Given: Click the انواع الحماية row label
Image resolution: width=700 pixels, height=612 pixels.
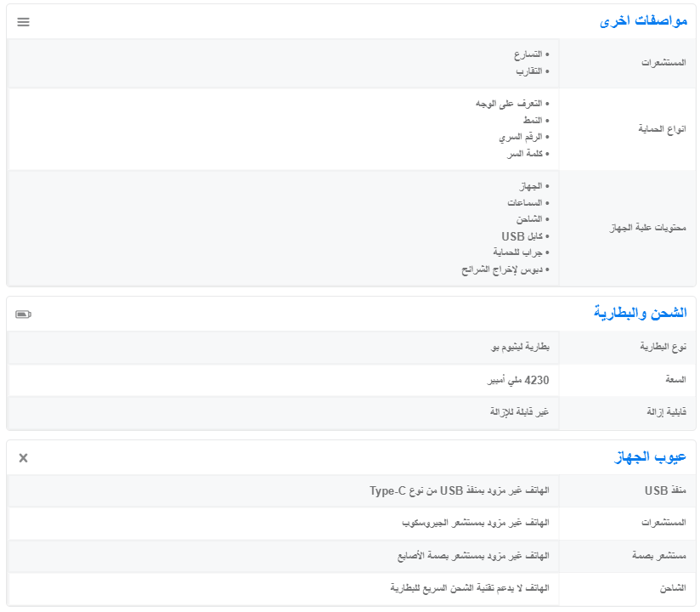Looking at the screenshot, I should coord(662,129).
